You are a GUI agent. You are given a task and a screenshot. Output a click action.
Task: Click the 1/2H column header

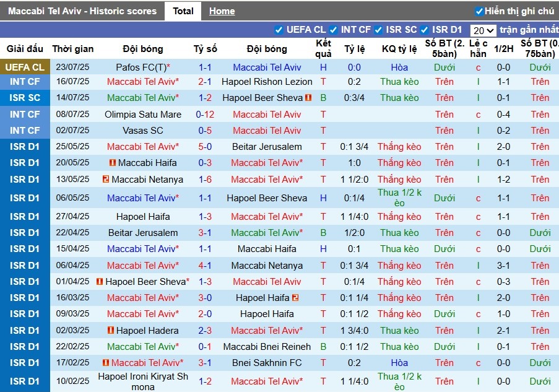click(x=503, y=49)
